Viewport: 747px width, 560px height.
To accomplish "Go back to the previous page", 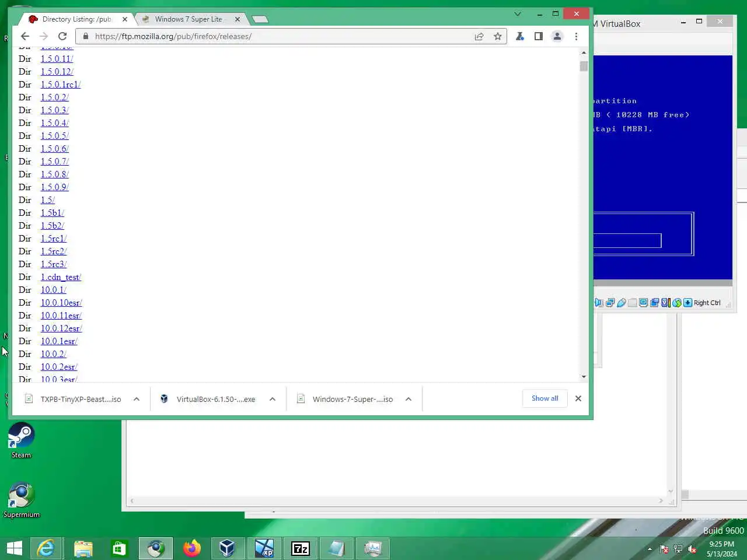I will point(25,36).
